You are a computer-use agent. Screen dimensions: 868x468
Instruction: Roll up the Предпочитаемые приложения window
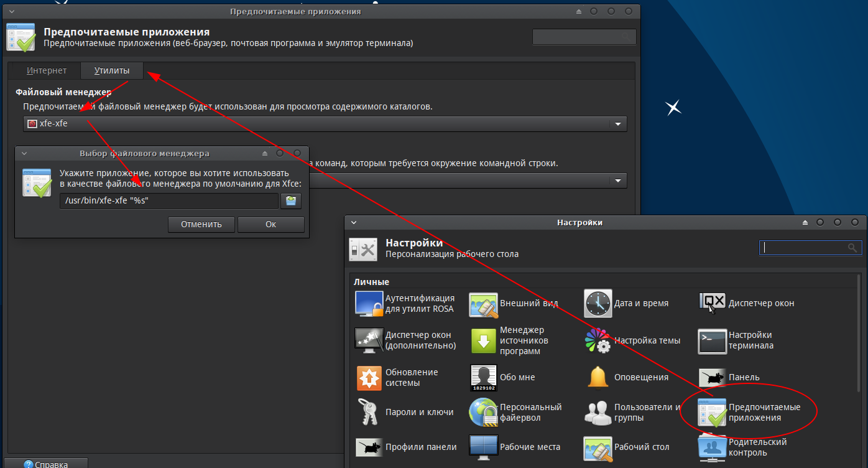[579, 11]
